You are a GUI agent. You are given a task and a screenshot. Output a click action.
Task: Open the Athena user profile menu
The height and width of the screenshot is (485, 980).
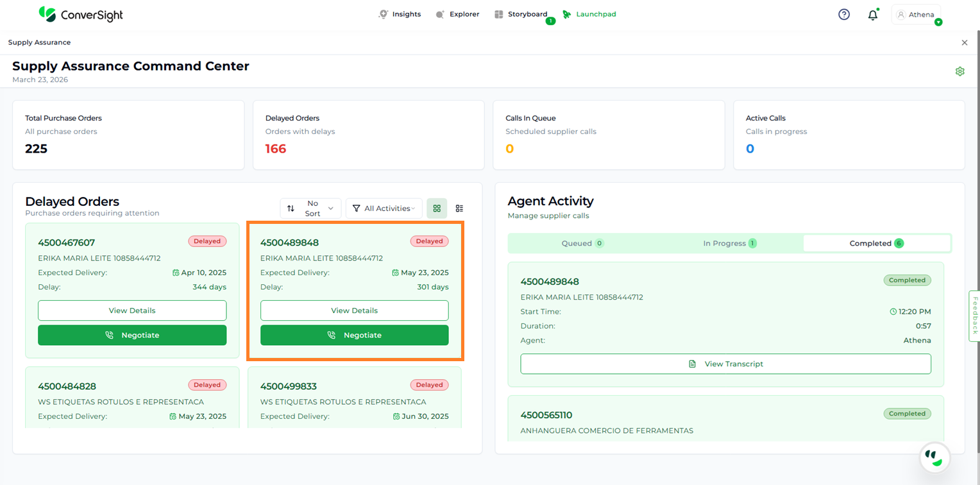[916, 15]
